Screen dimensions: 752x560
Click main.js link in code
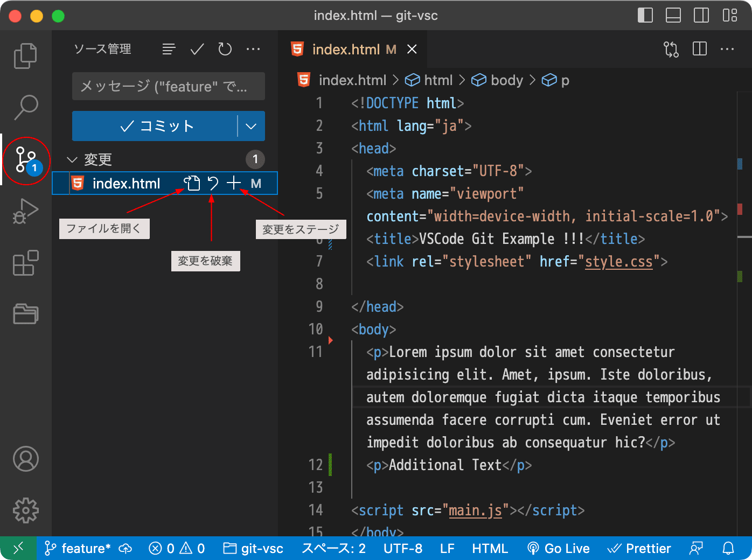476,510
